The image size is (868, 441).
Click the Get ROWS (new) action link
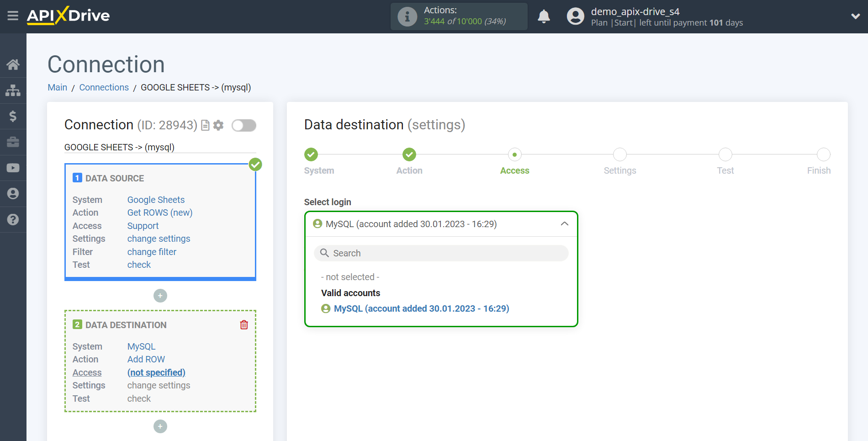tap(160, 213)
